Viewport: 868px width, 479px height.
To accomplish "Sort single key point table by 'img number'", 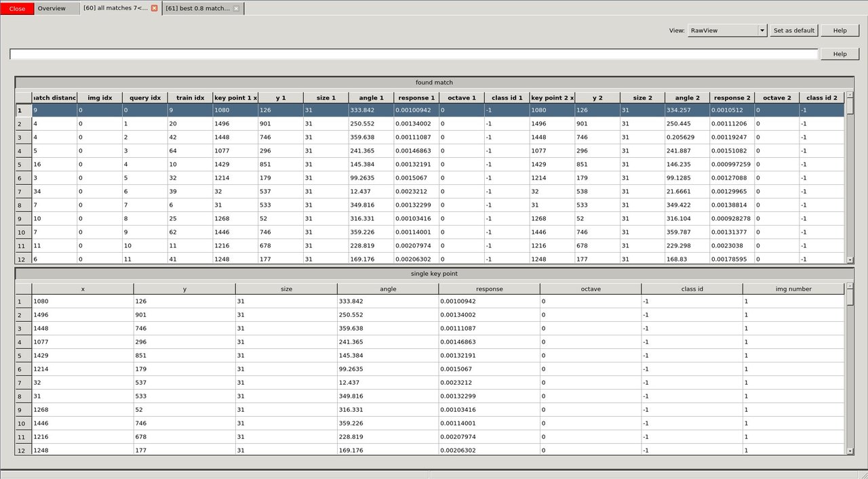I will pyautogui.click(x=793, y=289).
